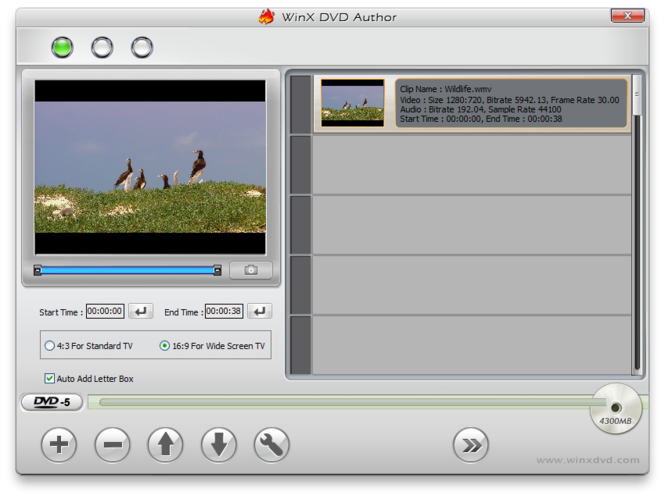
Task: Take a snapshot with the camera button
Action: pyautogui.click(x=251, y=270)
